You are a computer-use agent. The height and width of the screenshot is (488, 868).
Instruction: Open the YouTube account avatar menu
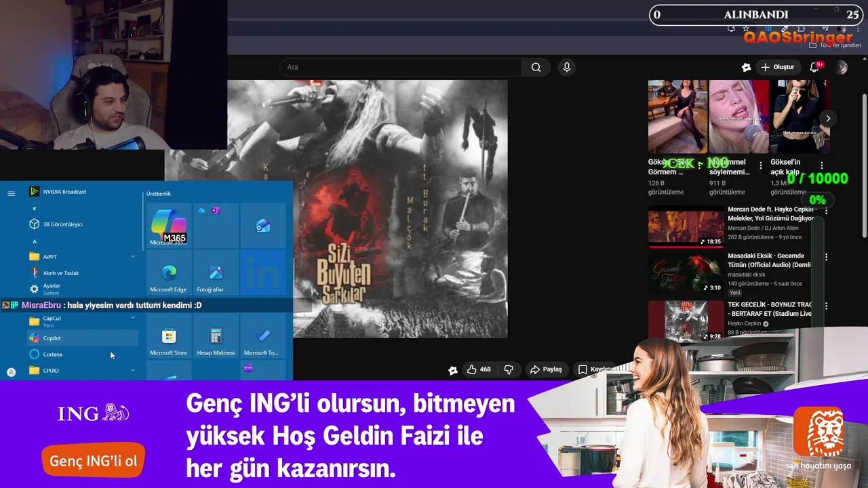pyautogui.click(x=842, y=67)
